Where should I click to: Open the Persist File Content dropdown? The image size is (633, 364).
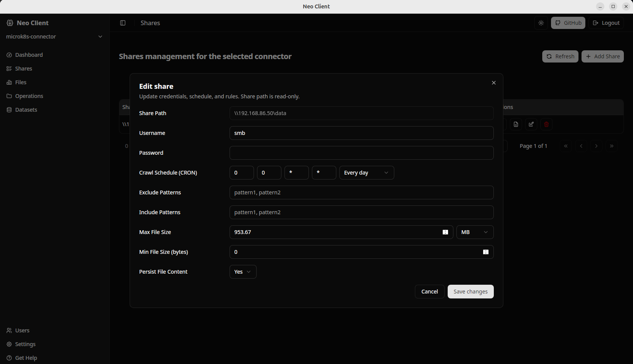point(243,271)
